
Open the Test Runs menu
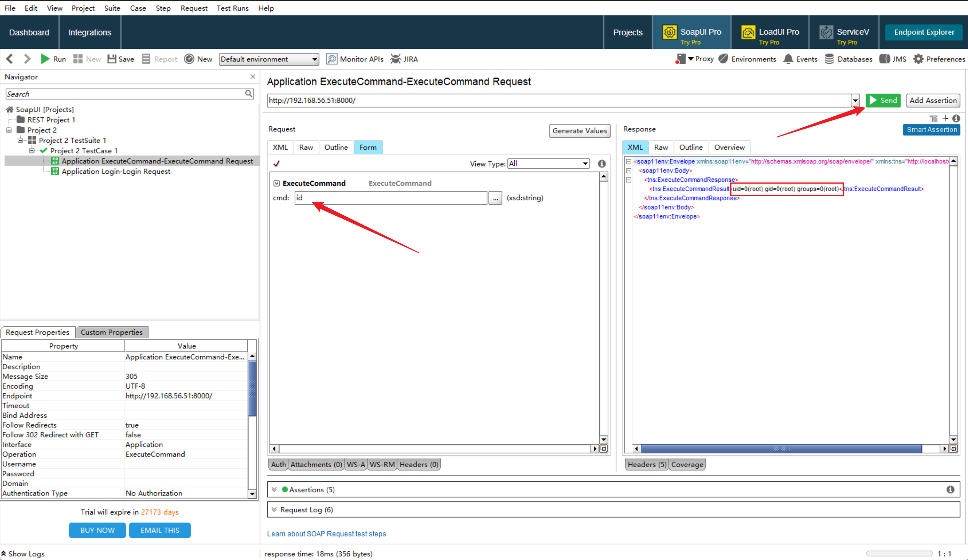coord(232,8)
